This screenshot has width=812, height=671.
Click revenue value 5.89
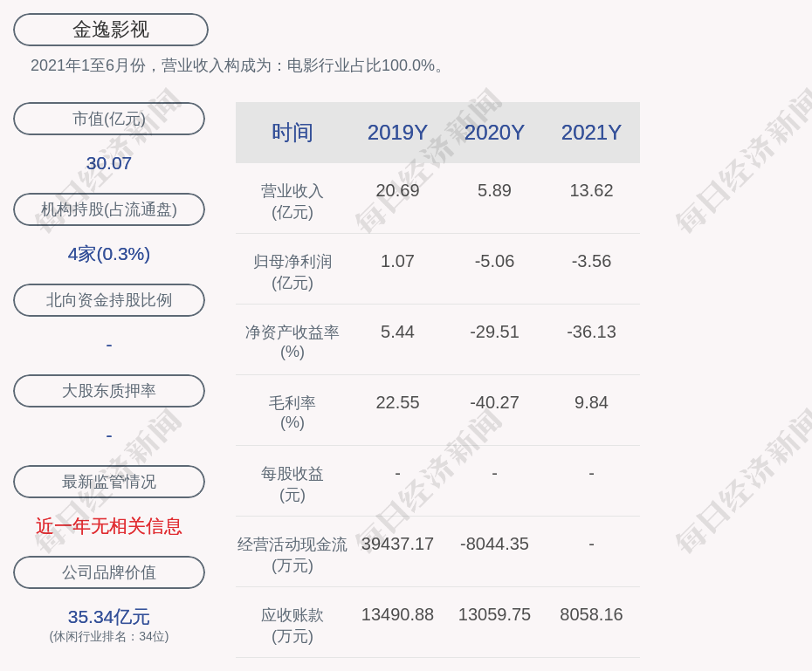pyautogui.click(x=494, y=190)
